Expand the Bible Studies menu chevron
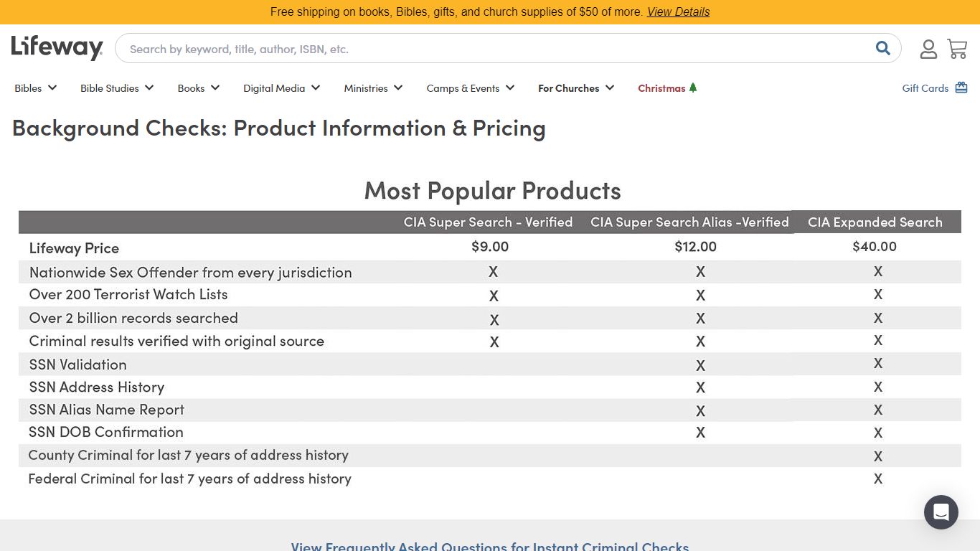The width and height of the screenshot is (980, 551). [x=149, y=88]
